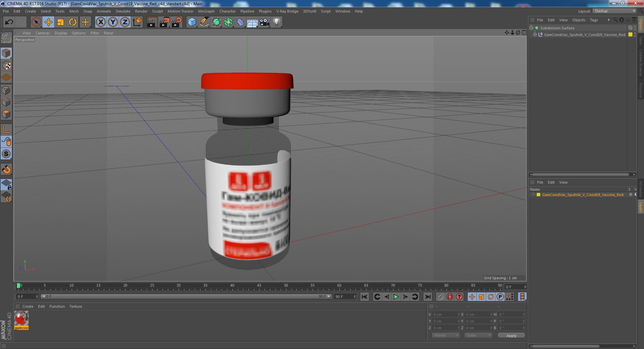This screenshot has height=349, width=644.
Task: Select the Live Selection arrow tool
Action: (36, 22)
